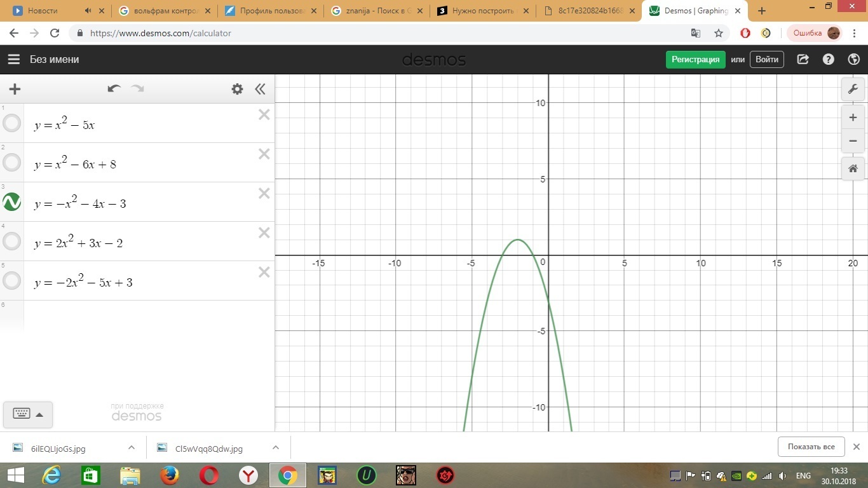Go back in browser history
Screen dimensions: 868x488
coord(15,33)
